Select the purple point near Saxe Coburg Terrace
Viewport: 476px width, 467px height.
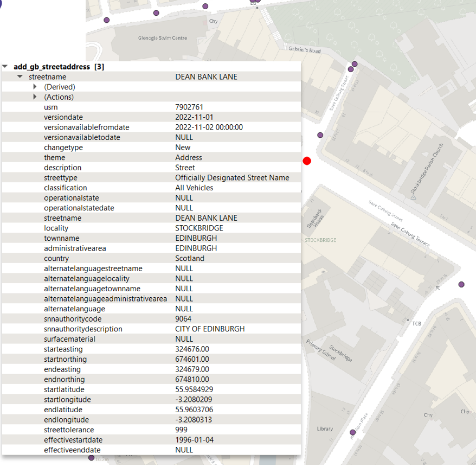461,284
